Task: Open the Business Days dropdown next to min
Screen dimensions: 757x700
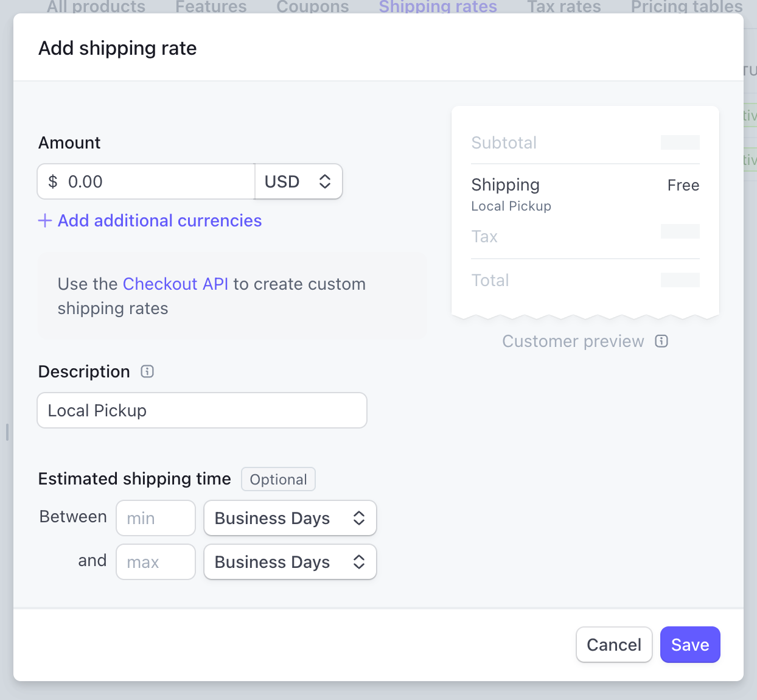Action: (290, 518)
